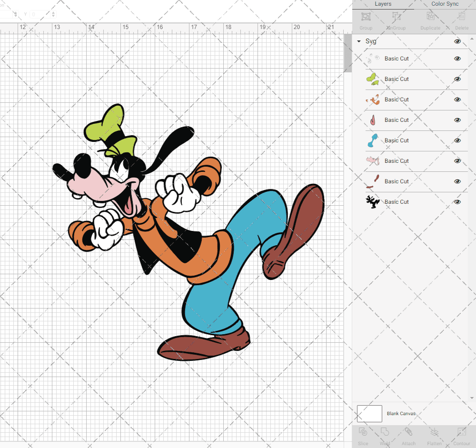This screenshot has height=448, width=476.
Task: Click the Y position input field
Action: tap(40, 14)
